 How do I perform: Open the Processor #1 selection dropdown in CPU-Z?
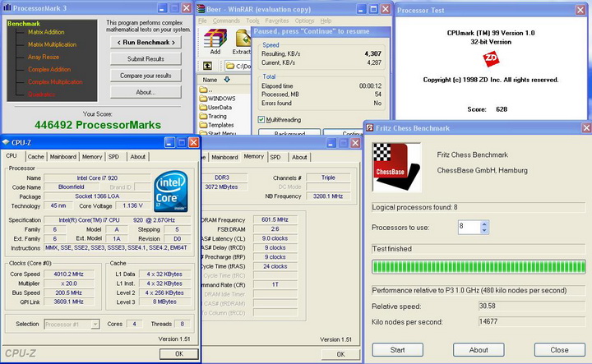pos(95,324)
